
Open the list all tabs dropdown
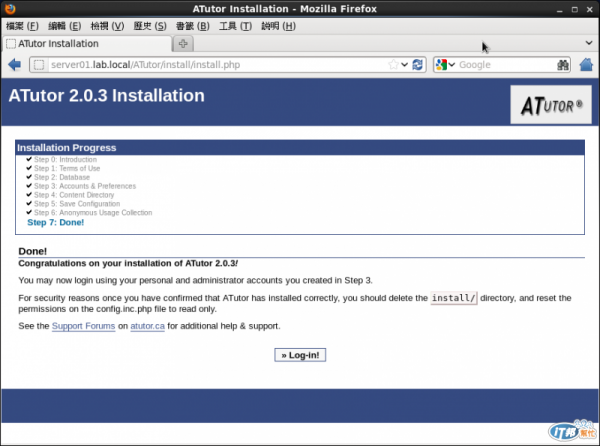click(x=589, y=43)
